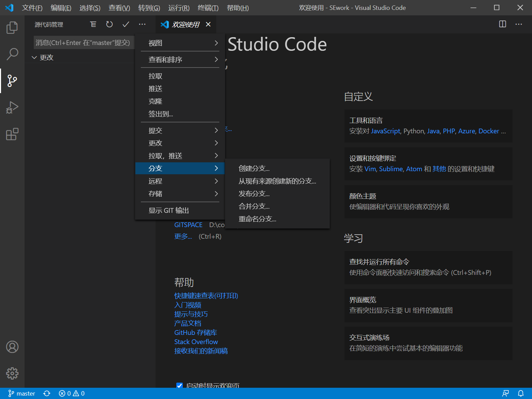
Task: Click the VS Code logo in title bar
Action: coord(9,8)
